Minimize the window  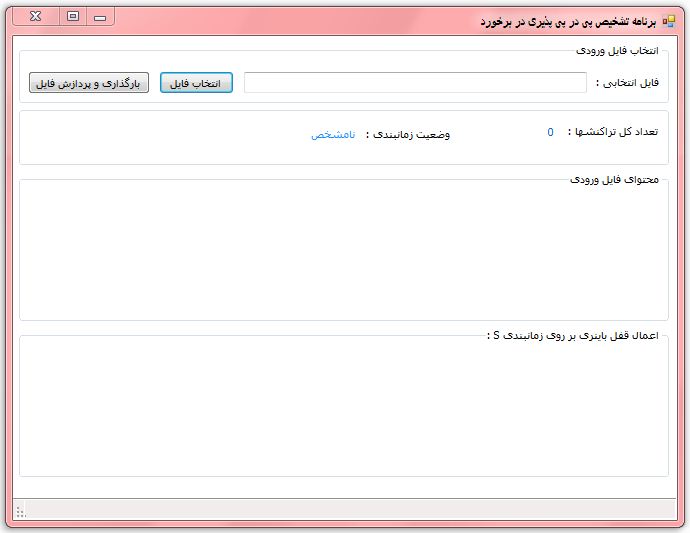pyautogui.click(x=100, y=17)
